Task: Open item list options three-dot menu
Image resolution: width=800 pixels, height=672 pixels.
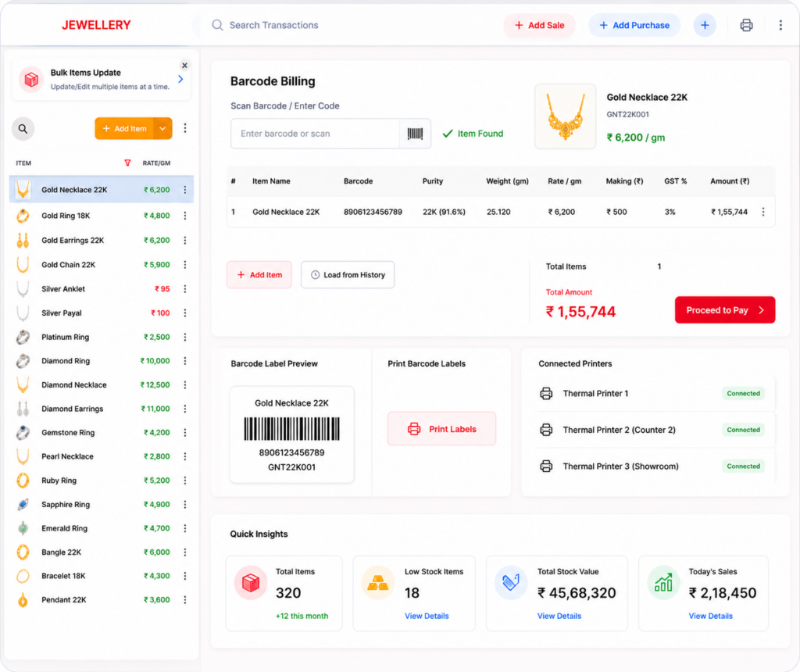Action: (184, 128)
